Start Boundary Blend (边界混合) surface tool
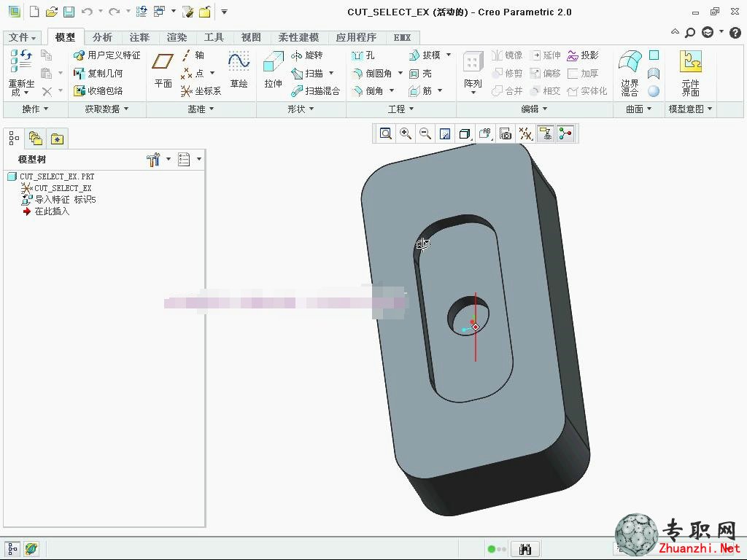This screenshot has height=560, width=747. (630, 73)
